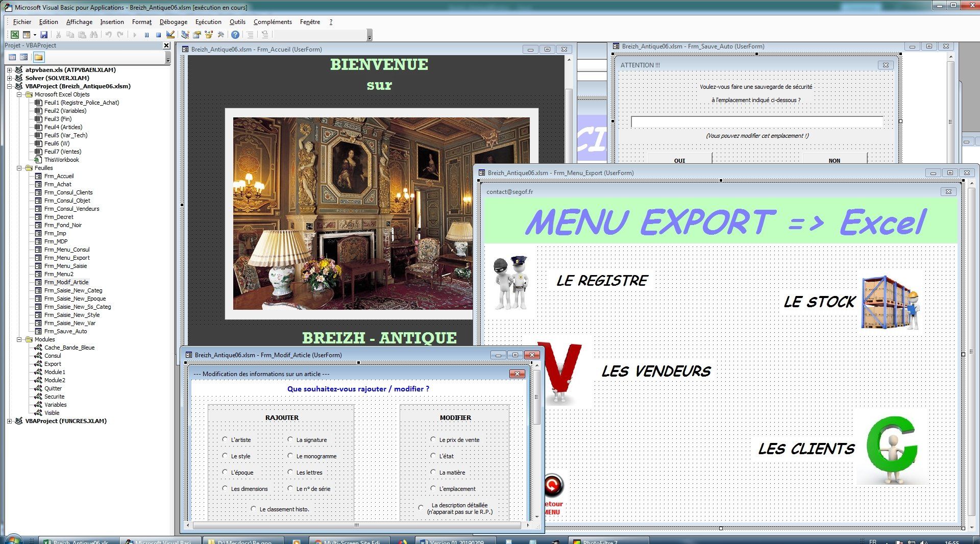980x544 pixels.
Task: Select the La signature radio button
Action: (x=290, y=439)
